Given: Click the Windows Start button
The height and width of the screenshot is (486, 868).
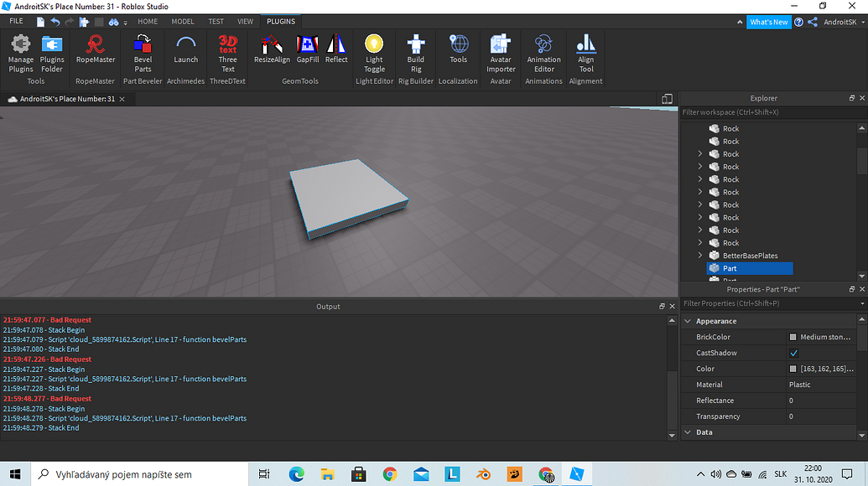Looking at the screenshot, I should pyautogui.click(x=15, y=474).
